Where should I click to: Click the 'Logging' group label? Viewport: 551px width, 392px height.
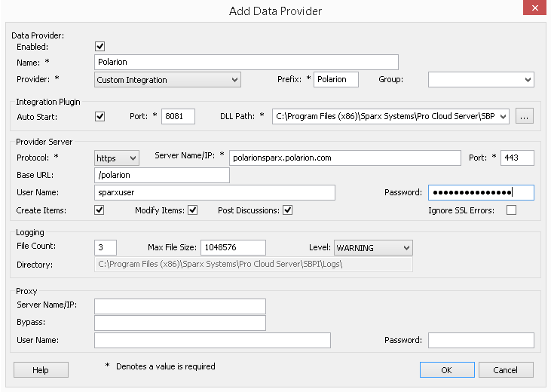pyautogui.click(x=30, y=232)
